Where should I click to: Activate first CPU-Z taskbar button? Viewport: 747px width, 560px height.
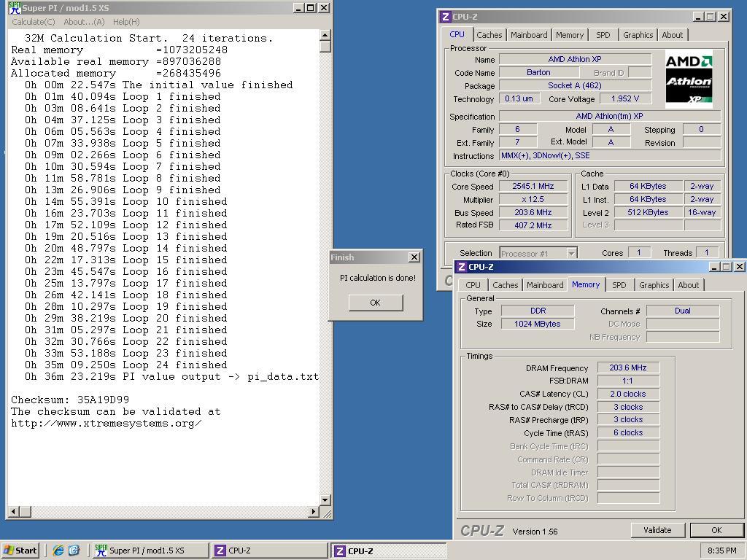[x=269, y=550]
